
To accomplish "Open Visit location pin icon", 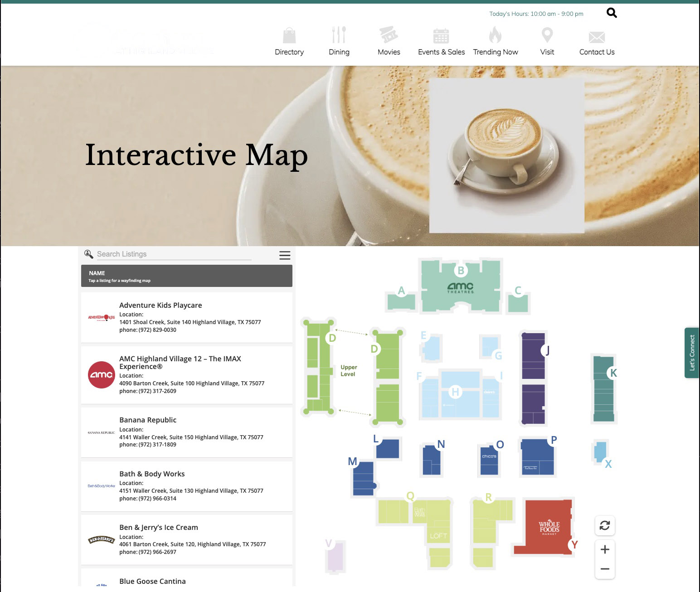I will (547, 35).
